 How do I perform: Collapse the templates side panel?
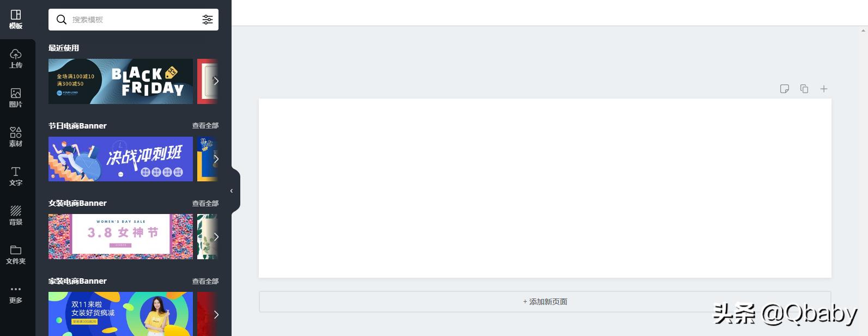232,191
